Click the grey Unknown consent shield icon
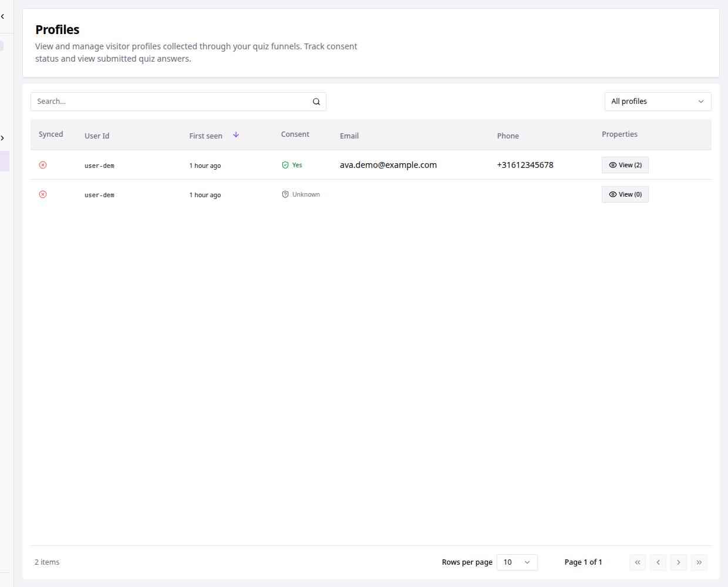 (x=285, y=194)
